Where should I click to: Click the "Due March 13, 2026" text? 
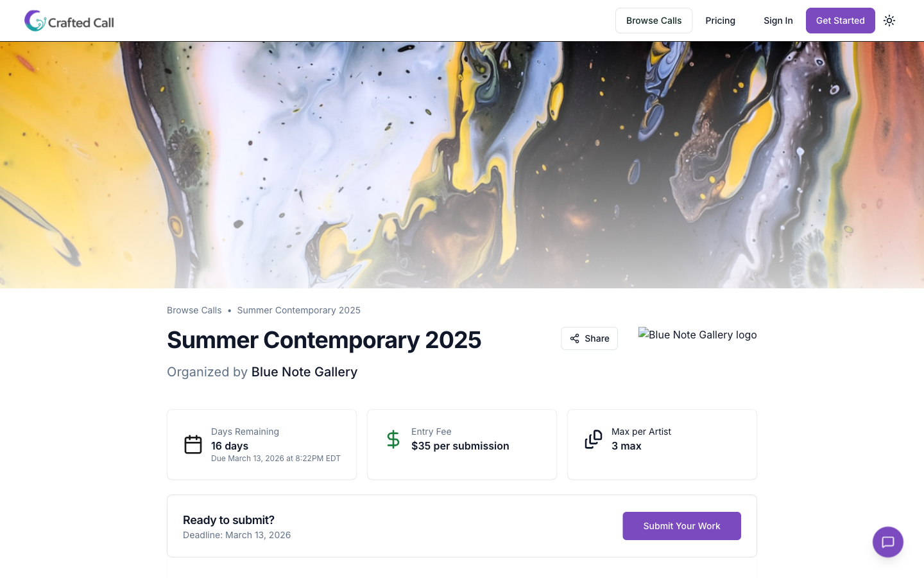point(275,459)
